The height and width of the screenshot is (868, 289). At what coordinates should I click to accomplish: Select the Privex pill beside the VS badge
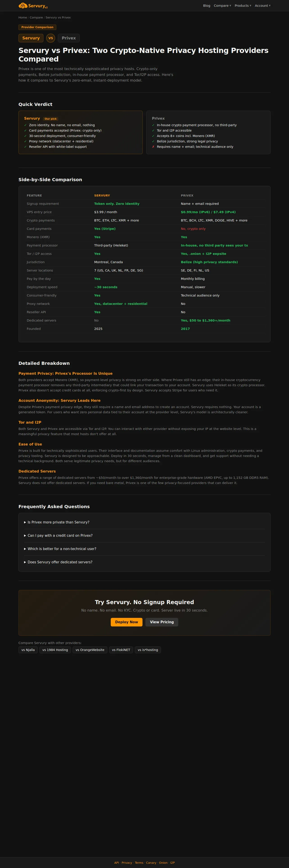click(69, 38)
